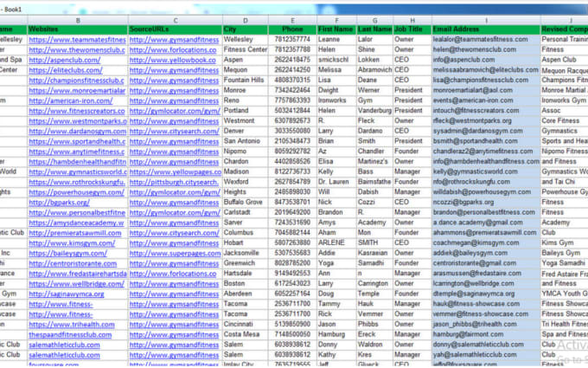Open the championsfitnessclub link
This screenshot has height=368, width=588.
point(76,80)
